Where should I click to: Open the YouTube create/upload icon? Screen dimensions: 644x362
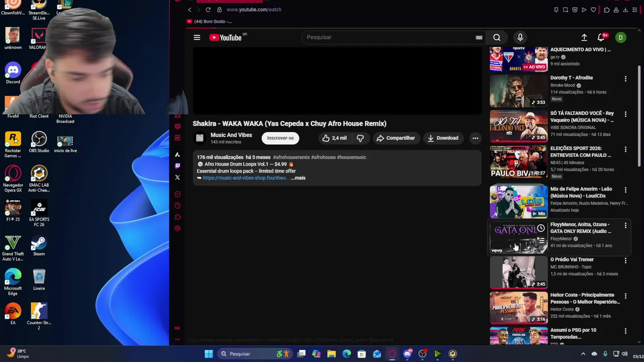[x=584, y=37]
